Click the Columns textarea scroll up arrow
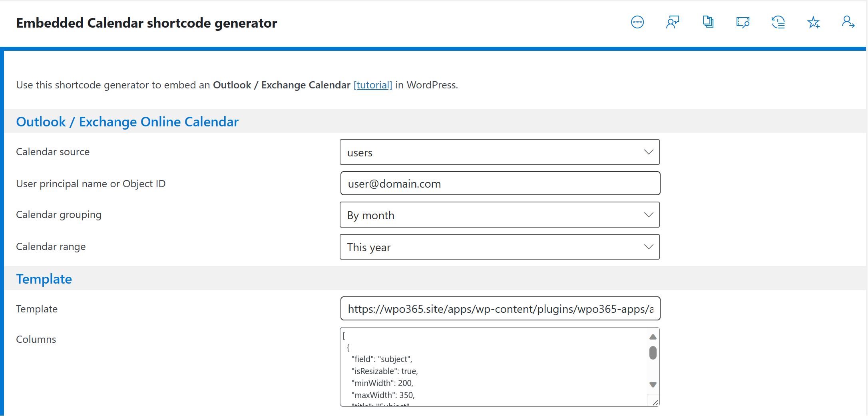 [653, 337]
